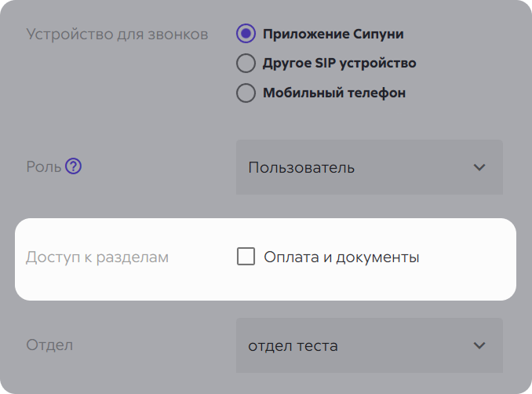Click the Другое SIP устройство option label

[339, 64]
